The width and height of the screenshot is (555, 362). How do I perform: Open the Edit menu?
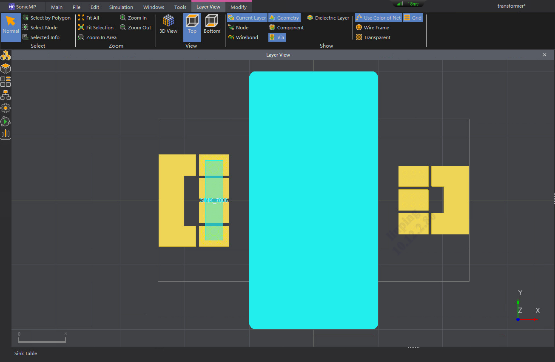click(95, 7)
